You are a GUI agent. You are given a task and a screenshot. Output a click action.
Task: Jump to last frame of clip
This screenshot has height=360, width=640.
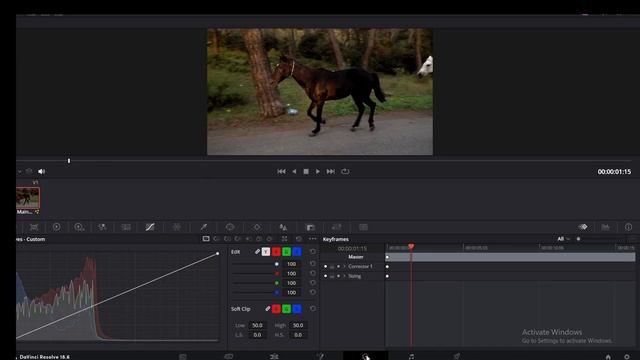click(x=331, y=171)
